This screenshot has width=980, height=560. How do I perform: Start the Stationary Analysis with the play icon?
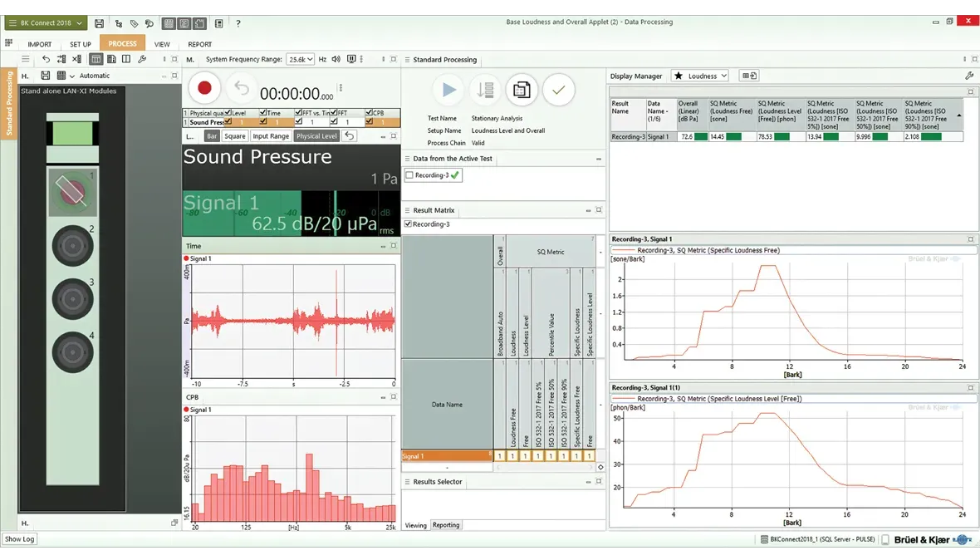click(x=448, y=90)
